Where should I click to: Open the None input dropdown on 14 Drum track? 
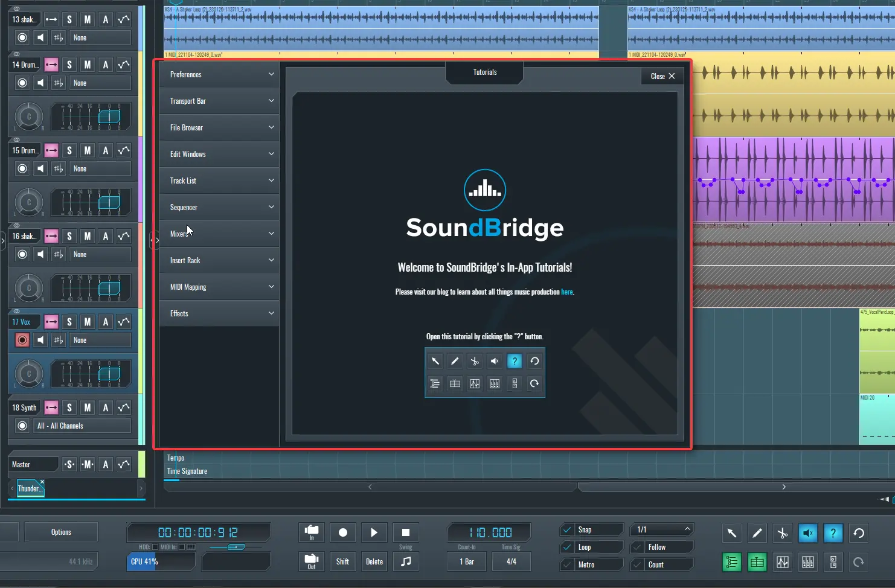tap(100, 83)
